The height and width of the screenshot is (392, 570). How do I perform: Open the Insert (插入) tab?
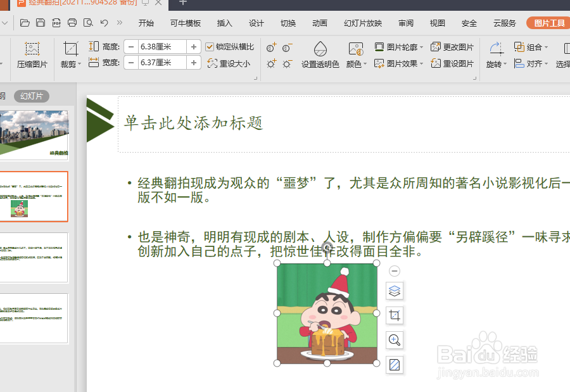224,23
